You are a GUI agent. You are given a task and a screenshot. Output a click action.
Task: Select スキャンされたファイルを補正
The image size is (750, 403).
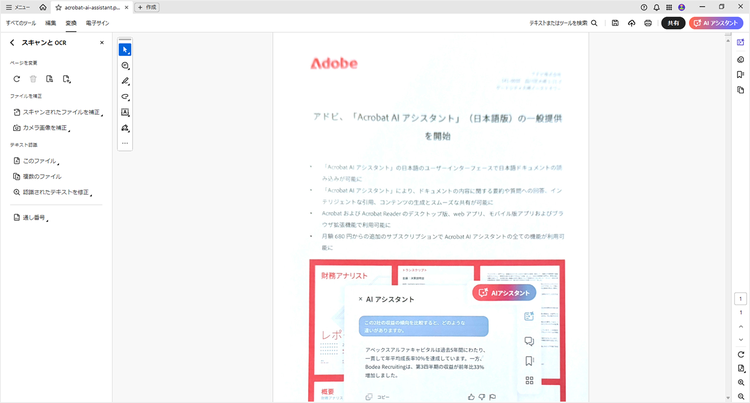tap(57, 112)
